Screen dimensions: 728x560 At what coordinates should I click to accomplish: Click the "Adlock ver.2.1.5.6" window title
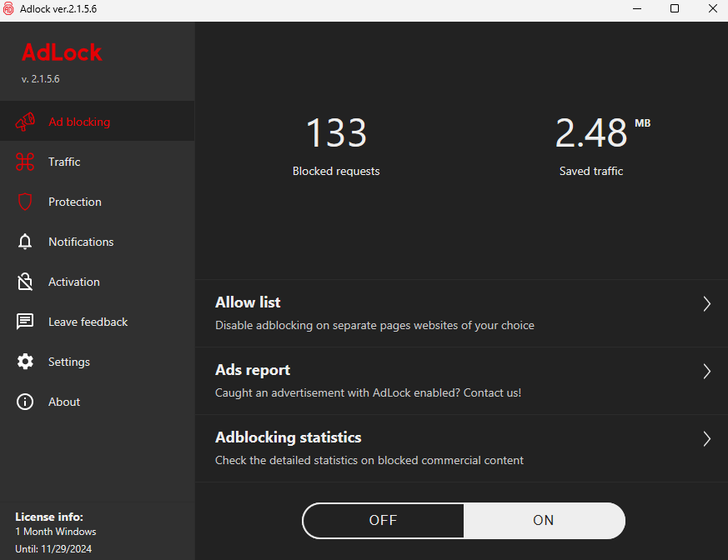(x=58, y=9)
